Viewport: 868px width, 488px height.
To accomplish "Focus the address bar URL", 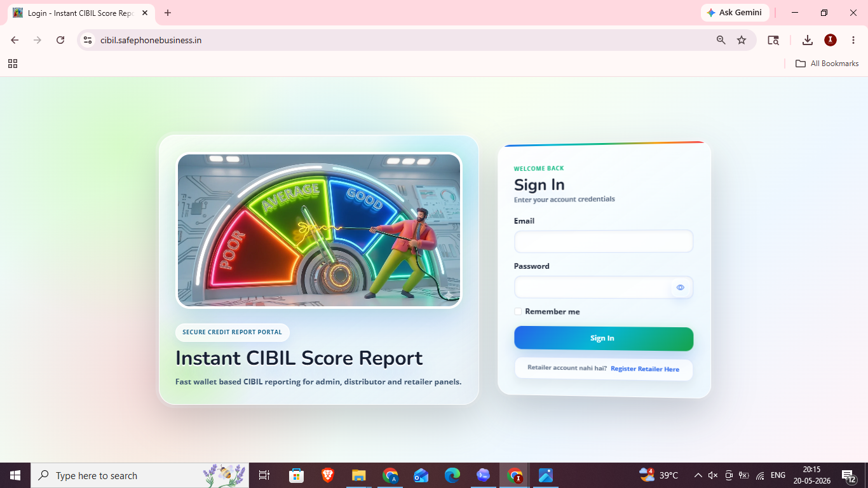I will [x=151, y=40].
